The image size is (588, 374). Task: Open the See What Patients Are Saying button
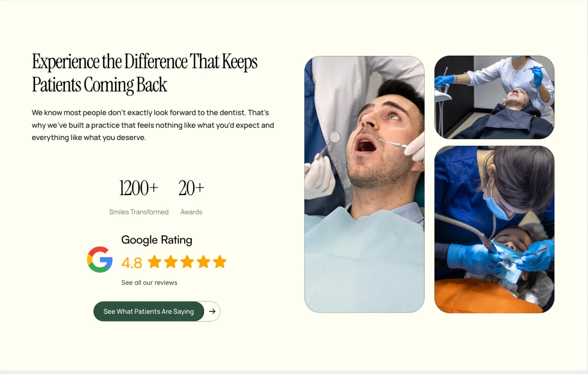point(149,312)
